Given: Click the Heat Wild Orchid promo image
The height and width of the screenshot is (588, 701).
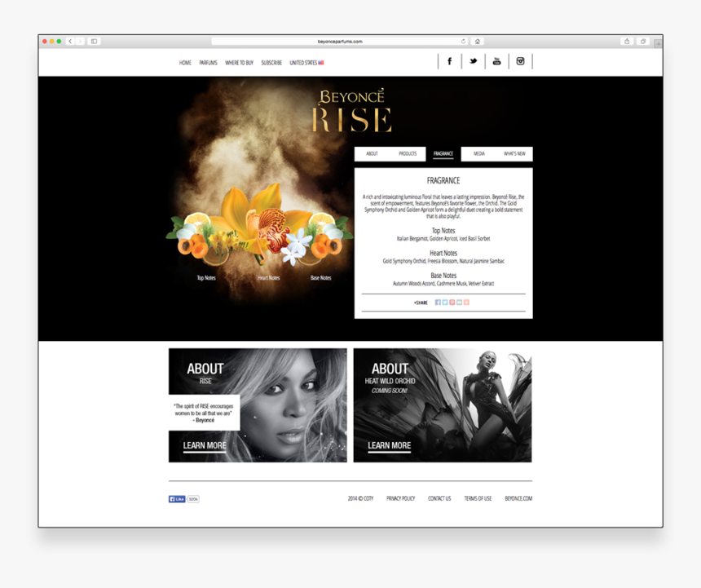Looking at the screenshot, I should (443, 405).
